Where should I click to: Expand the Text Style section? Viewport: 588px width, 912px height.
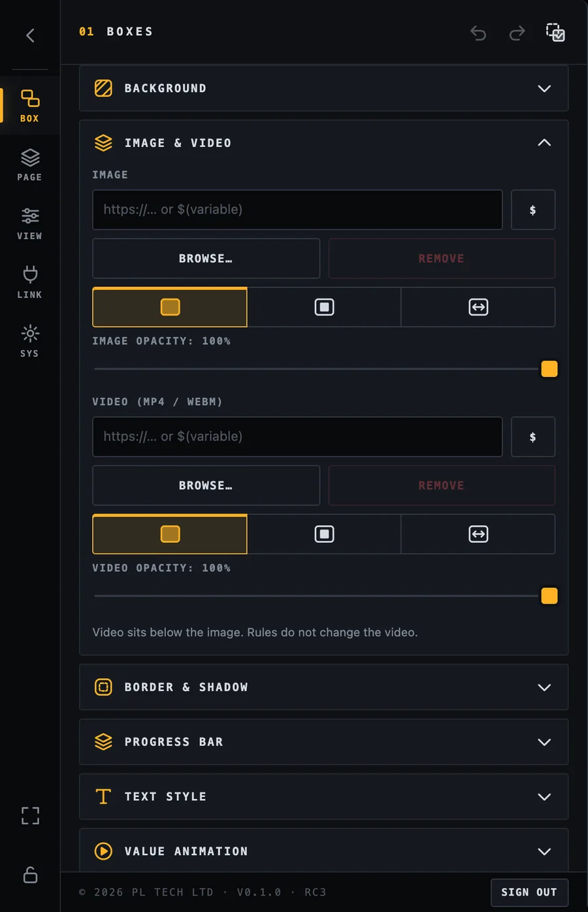(x=544, y=797)
